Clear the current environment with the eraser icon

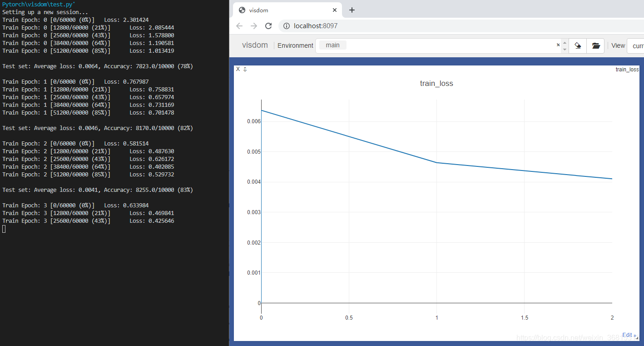(x=578, y=45)
